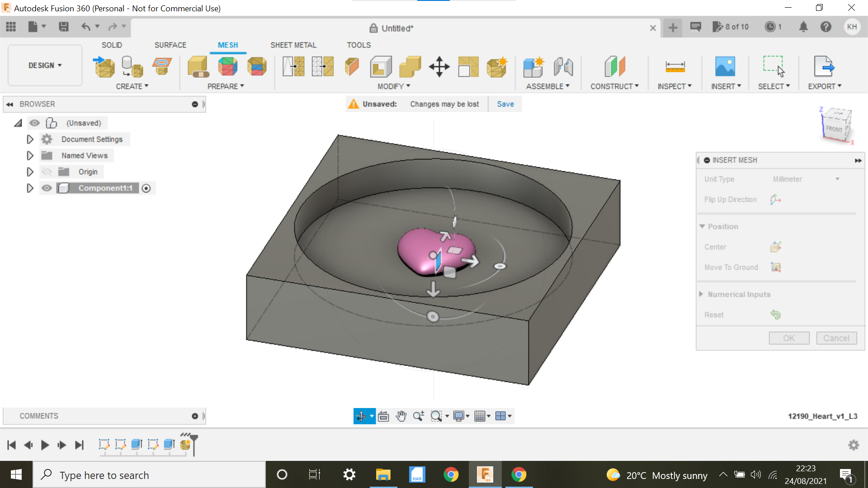This screenshot has width=868, height=488.
Task: Expand the Numerical Inputs section
Action: 701,294
